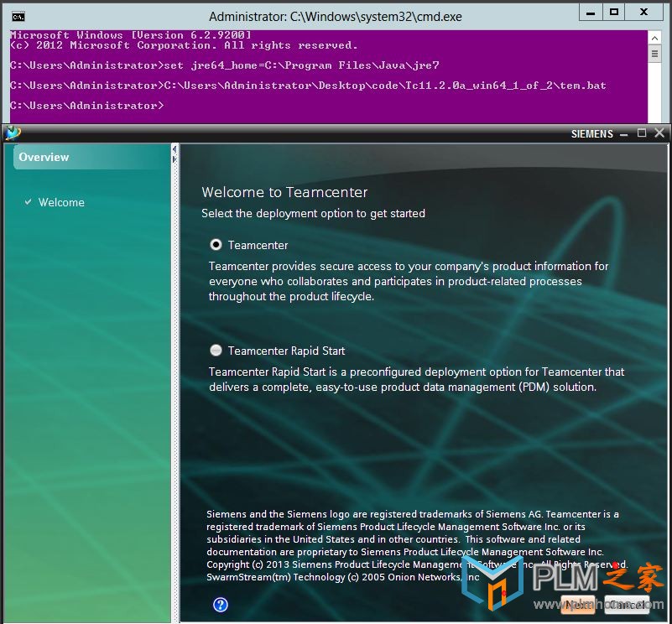Select the Welcome step in sidebar

pyautogui.click(x=61, y=202)
